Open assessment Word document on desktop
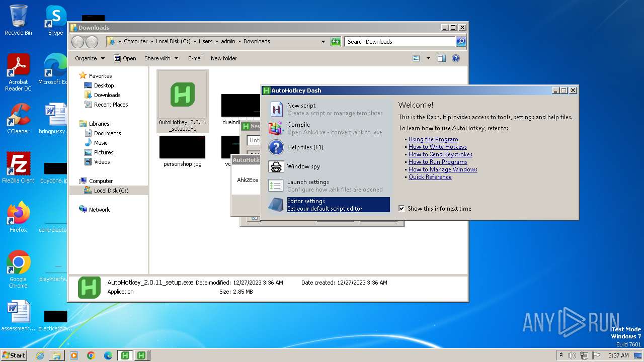This screenshot has width=644, height=362. click(x=18, y=316)
